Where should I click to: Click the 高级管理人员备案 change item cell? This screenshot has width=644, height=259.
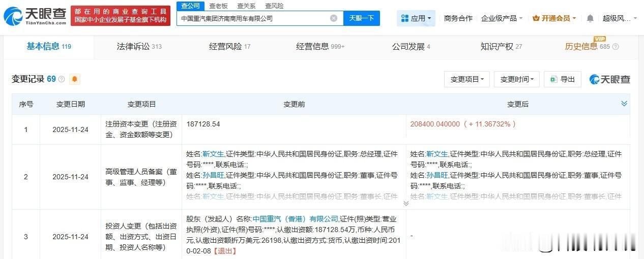pyautogui.click(x=141, y=177)
